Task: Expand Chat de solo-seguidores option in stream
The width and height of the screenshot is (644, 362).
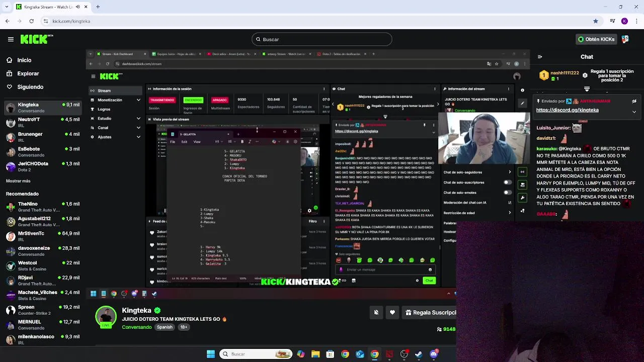Action: (x=510, y=172)
